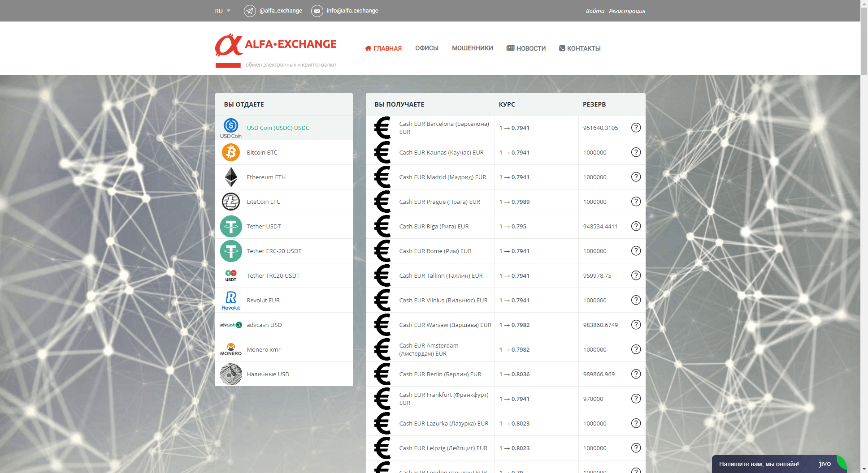Screen dimensions: 868x473
Task: Click the Войти link
Action: [x=594, y=11]
